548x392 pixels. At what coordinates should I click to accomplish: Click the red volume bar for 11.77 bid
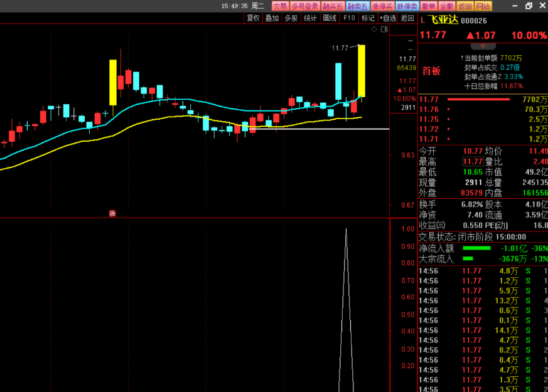[x=478, y=100]
